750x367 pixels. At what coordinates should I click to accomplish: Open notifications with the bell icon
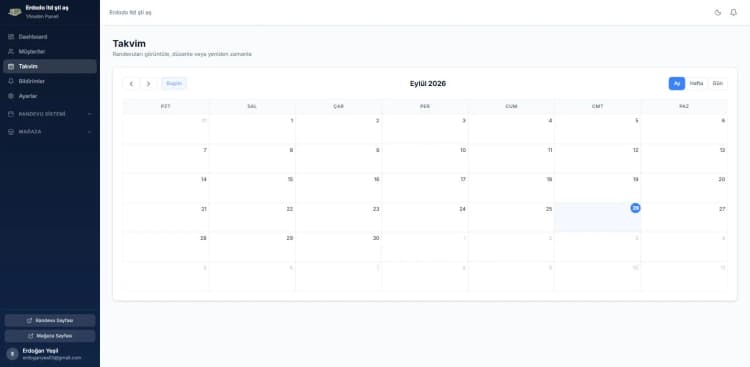(733, 12)
